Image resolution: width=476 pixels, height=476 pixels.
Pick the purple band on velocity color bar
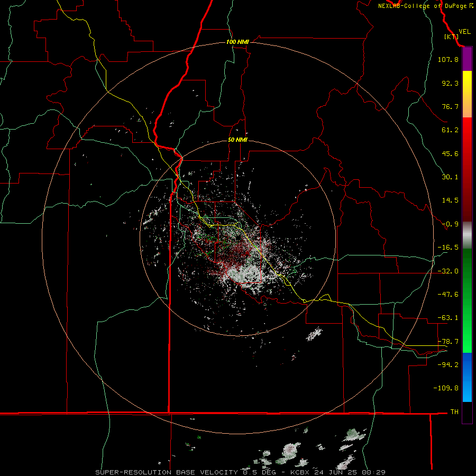click(x=467, y=59)
